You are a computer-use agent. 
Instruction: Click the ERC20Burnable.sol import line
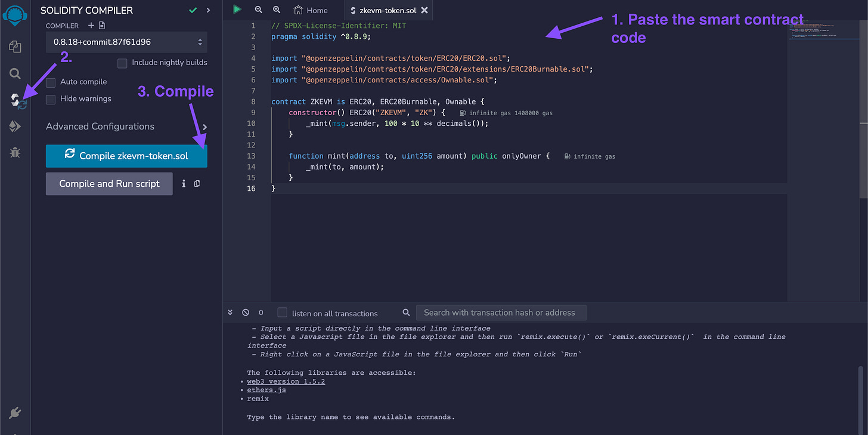point(432,69)
